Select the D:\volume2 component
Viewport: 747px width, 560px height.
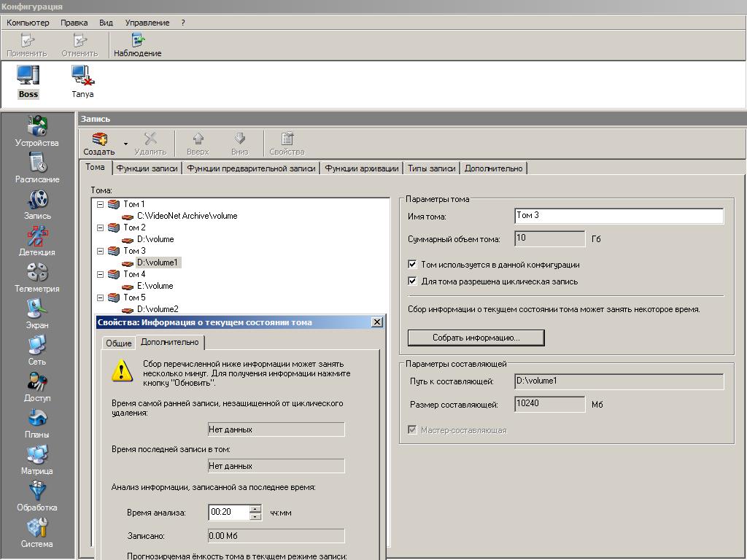pos(158,309)
